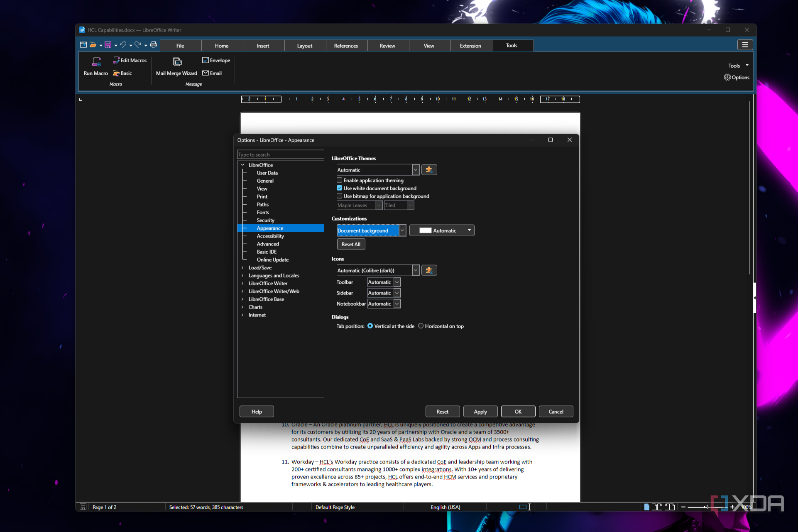Screen dimensions: 798x532
Task: Switch to the References tab
Action: pos(346,46)
